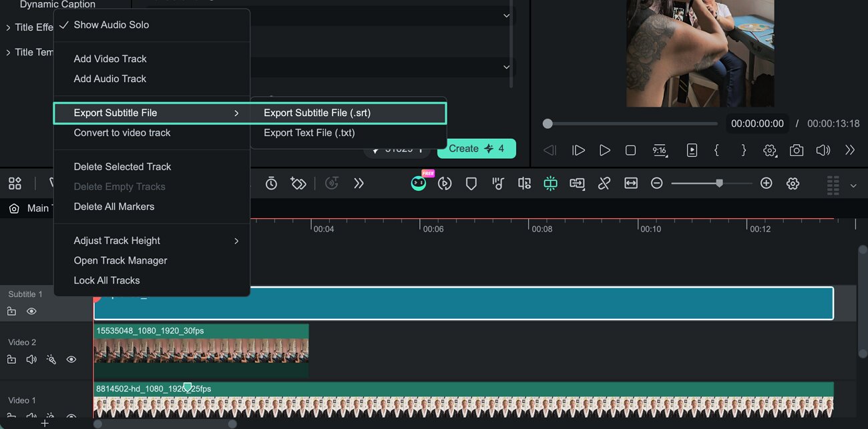
Task: Expand the Title Templates tree item
Action: [x=8, y=52]
